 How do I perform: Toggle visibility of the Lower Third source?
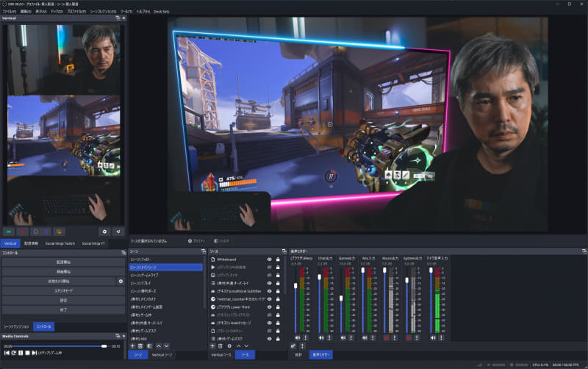pyautogui.click(x=269, y=307)
